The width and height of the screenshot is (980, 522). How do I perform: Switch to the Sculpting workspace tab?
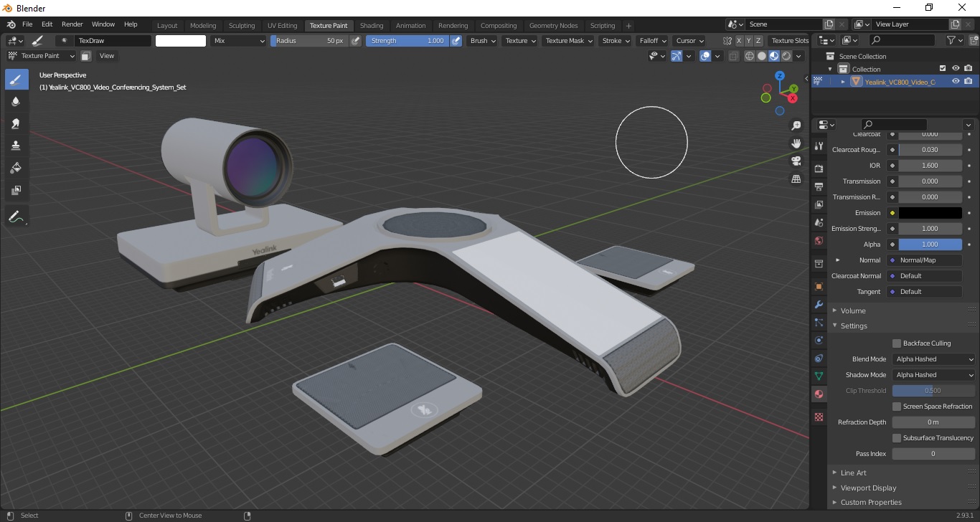point(242,26)
